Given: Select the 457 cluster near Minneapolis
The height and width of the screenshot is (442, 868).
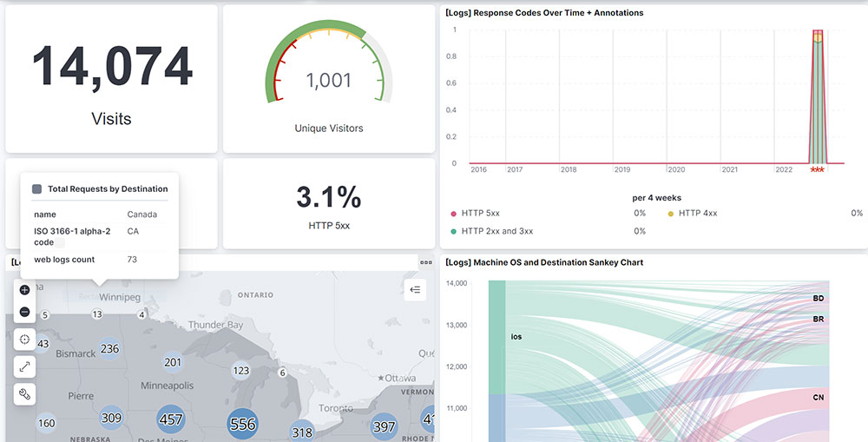Looking at the screenshot, I should pos(171,419).
